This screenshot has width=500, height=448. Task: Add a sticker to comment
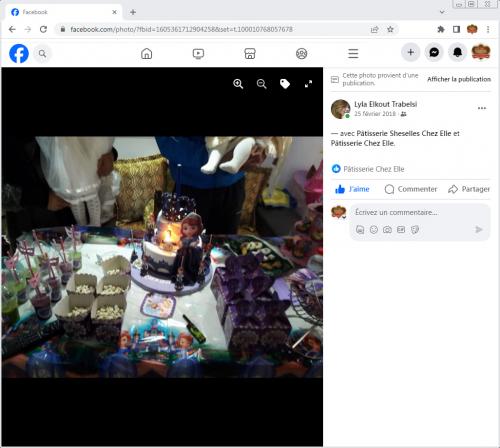pyautogui.click(x=415, y=230)
